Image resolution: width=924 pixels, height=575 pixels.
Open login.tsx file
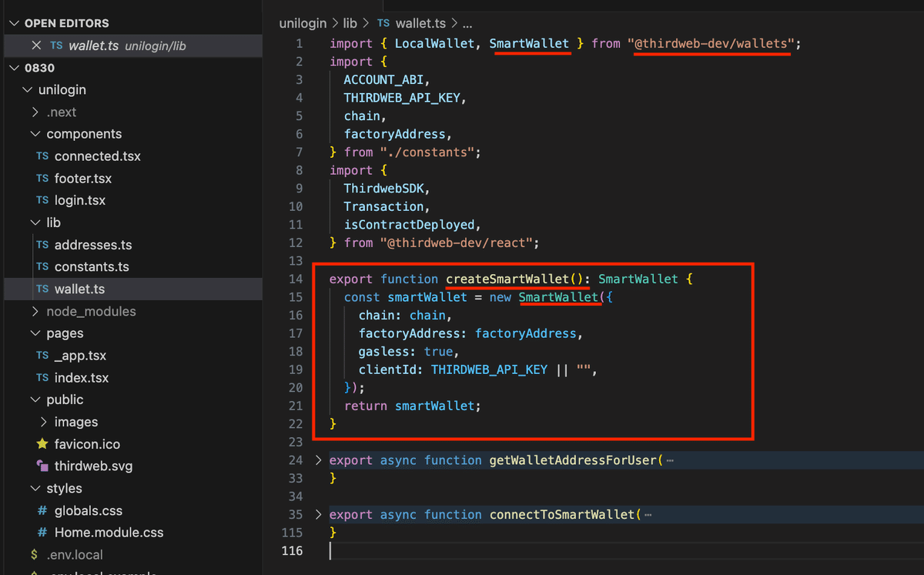80,200
